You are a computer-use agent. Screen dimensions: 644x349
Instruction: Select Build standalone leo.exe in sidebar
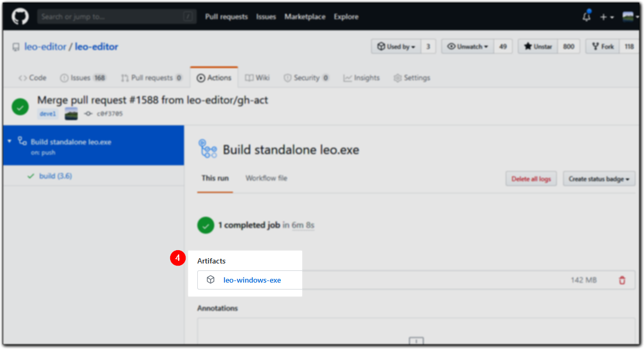[x=94, y=146]
